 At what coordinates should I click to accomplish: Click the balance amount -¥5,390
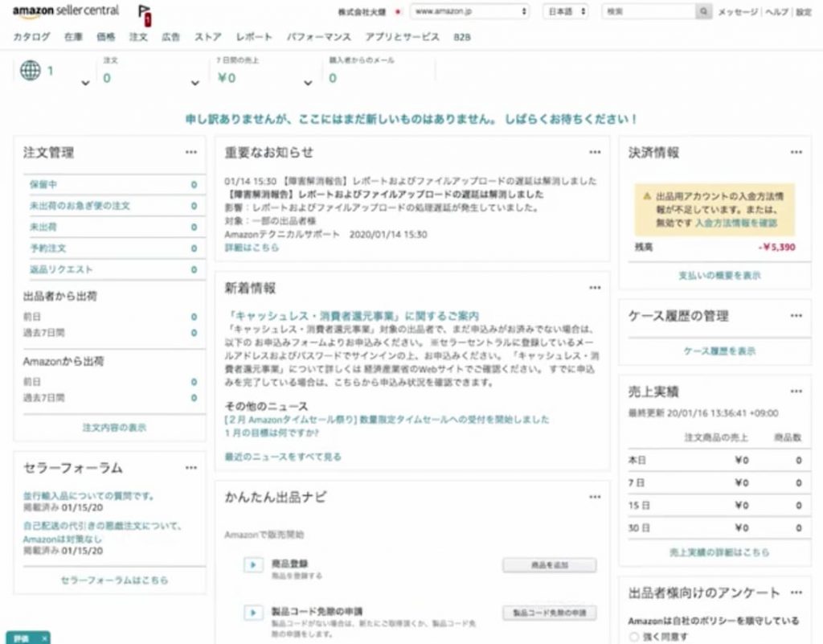click(x=777, y=247)
